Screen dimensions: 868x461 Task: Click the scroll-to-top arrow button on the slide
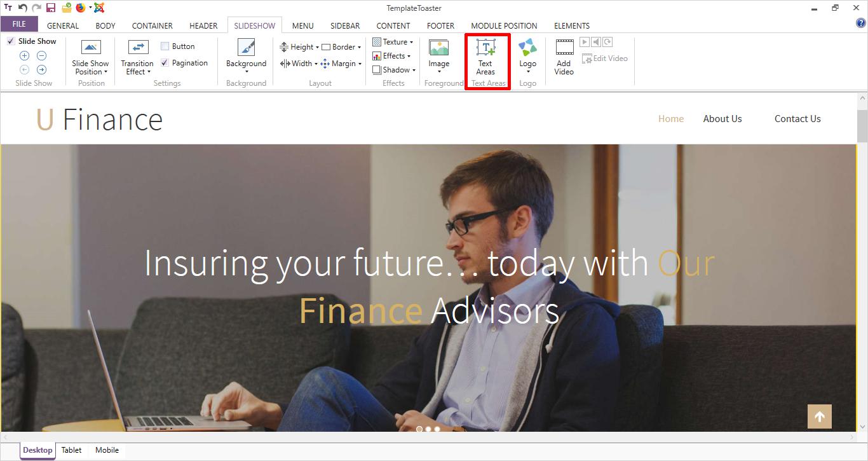[819, 417]
